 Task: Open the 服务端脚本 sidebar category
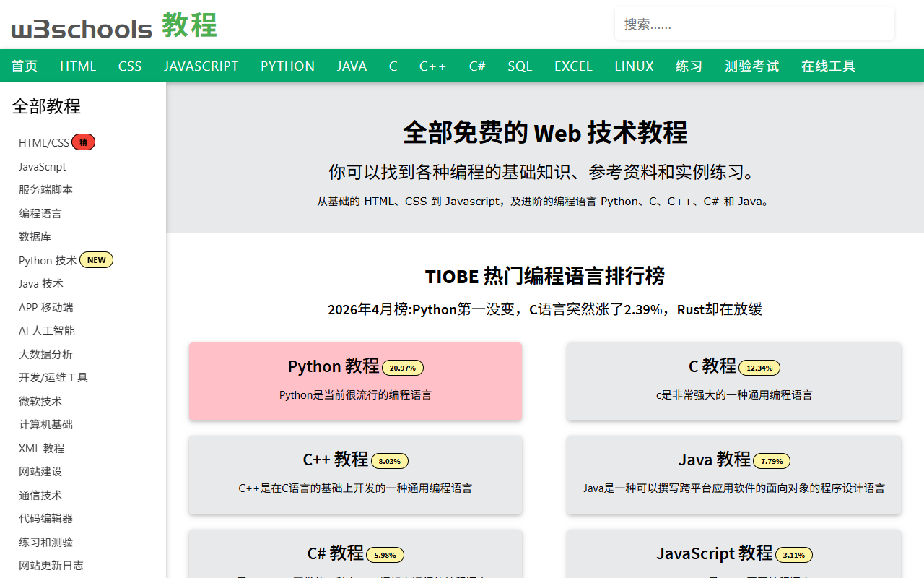(x=45, y=190)
